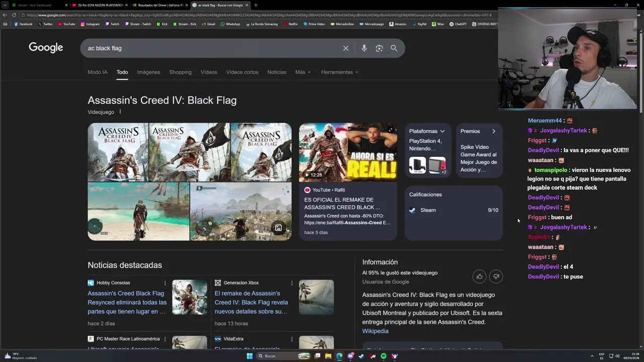Go back with browser back arrow
644x362 pixels.
tap(5, 15)
